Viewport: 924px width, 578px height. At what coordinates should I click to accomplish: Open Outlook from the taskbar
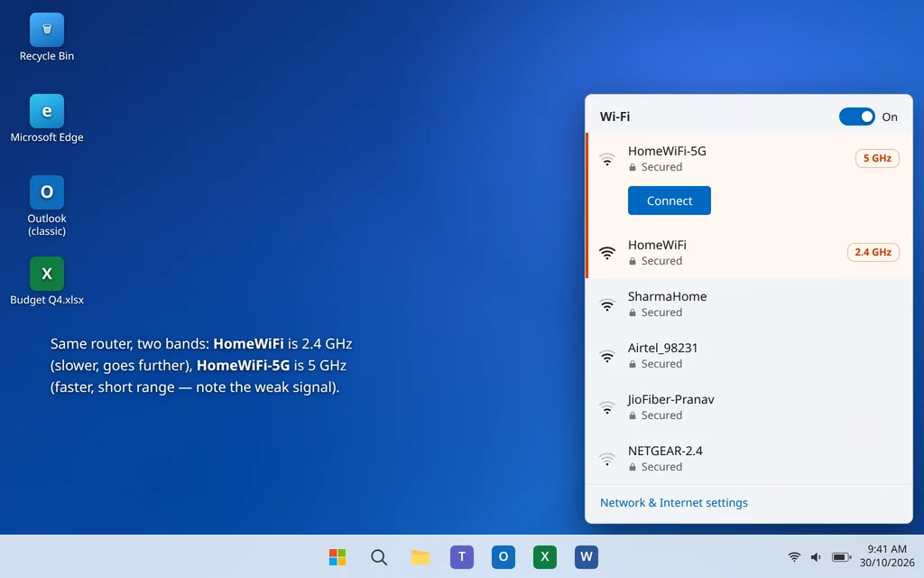pos(504,556)
